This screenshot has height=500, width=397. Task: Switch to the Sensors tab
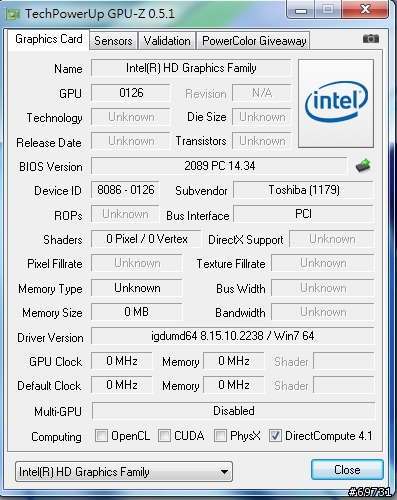tap(113, 41)
